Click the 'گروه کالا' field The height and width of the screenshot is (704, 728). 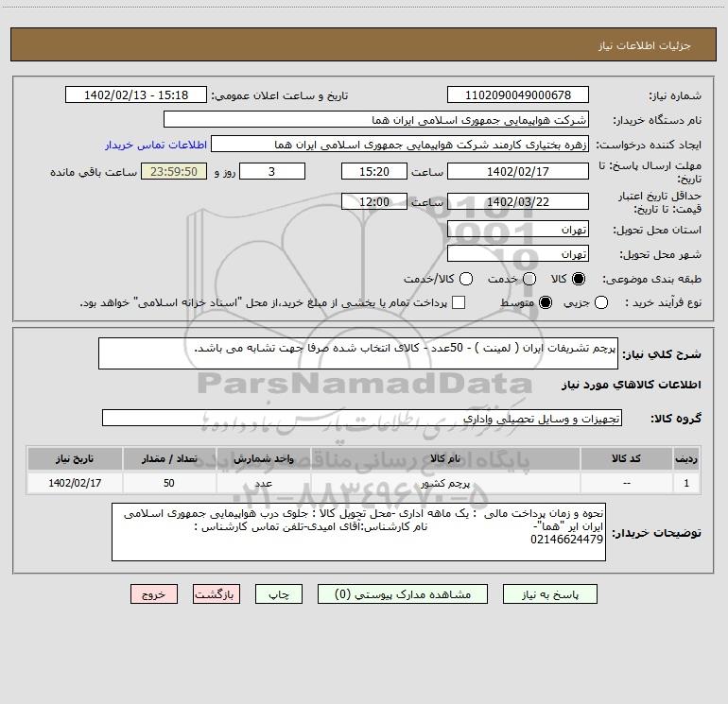click(x=361, y=418)
